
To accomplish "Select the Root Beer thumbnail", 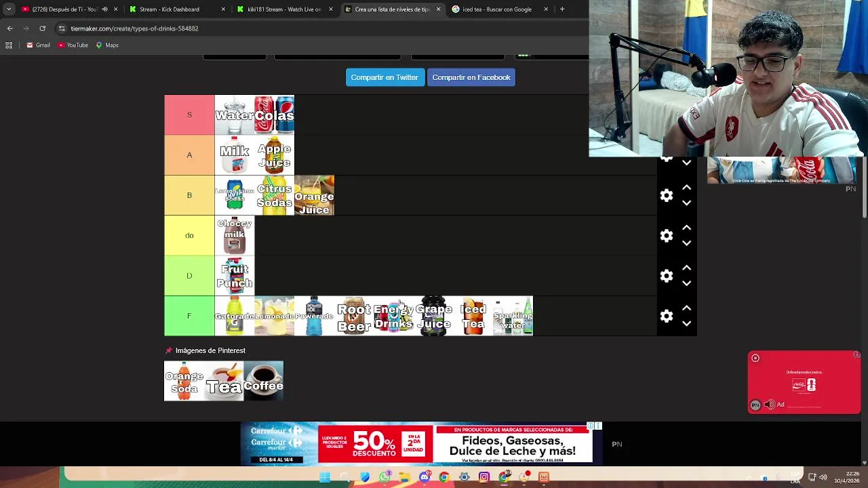I will click(x=354, y=316).
